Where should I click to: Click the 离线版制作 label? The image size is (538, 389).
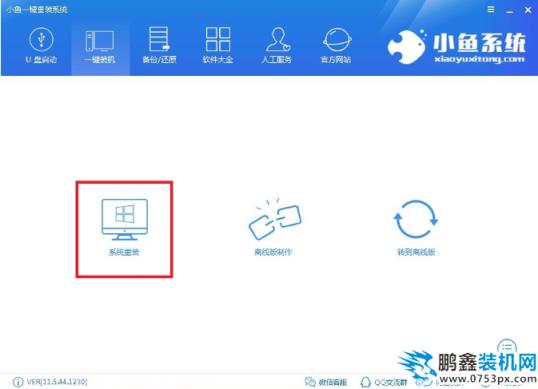(273, 252)
